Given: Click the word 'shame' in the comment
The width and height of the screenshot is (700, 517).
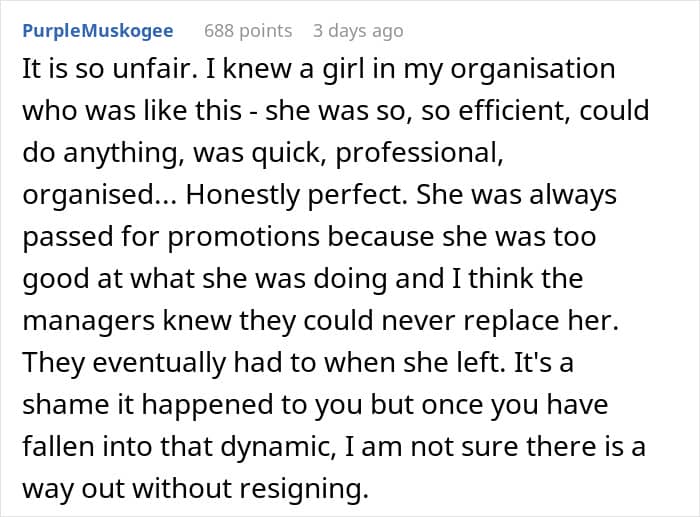Looking at the screenshot, I should pos(65,404).
